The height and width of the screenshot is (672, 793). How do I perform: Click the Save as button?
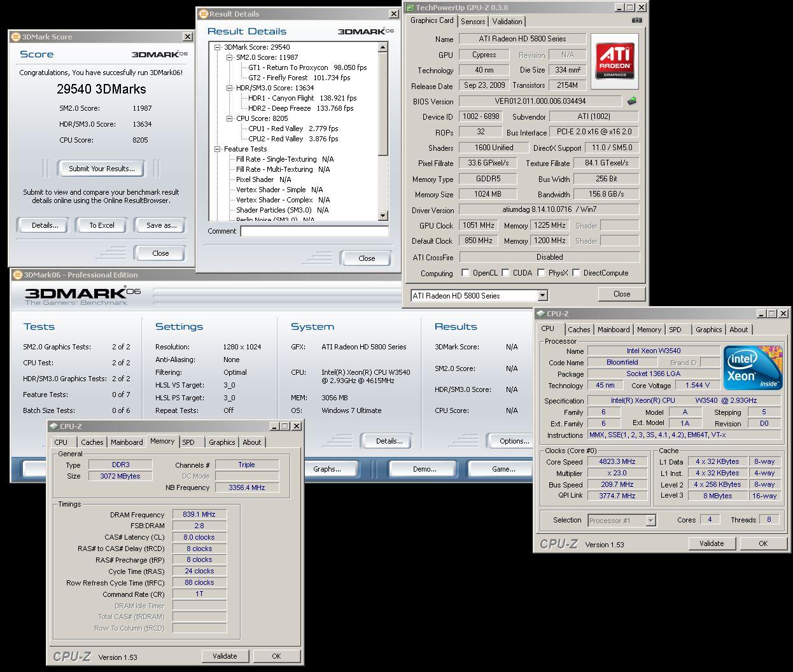coord(161,225)
